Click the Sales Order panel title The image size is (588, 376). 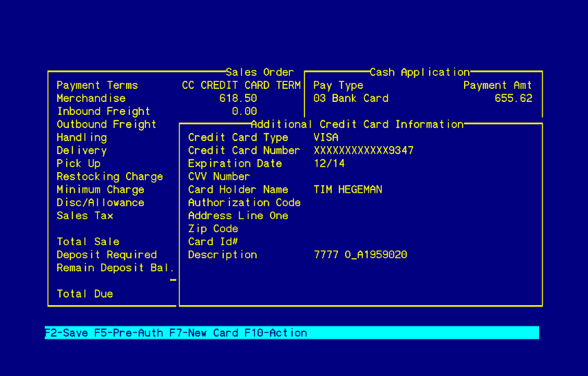260,72
